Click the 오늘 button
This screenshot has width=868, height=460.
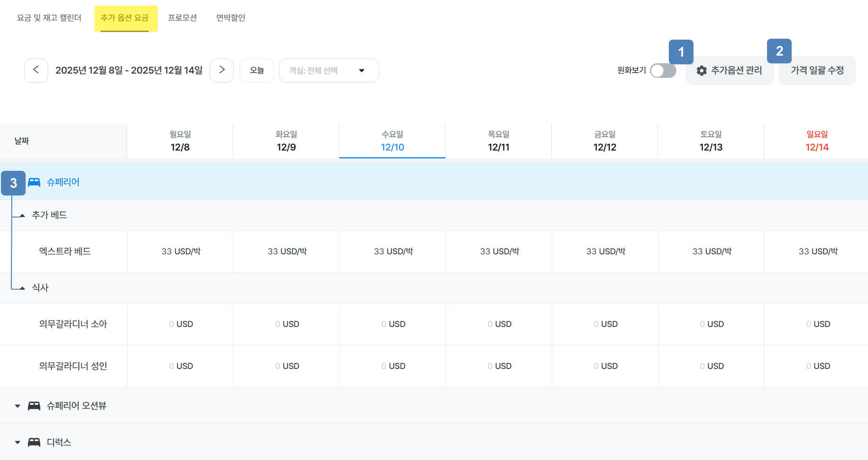[257, 70]
